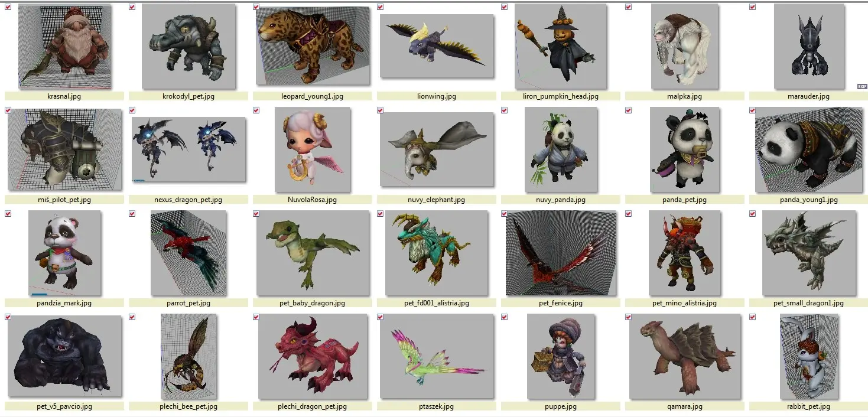Viewport: 868px width, 417px height.
Task: Pick the NuvolaRosa.jpg angel thumbnail
Action: pos(313,149)
